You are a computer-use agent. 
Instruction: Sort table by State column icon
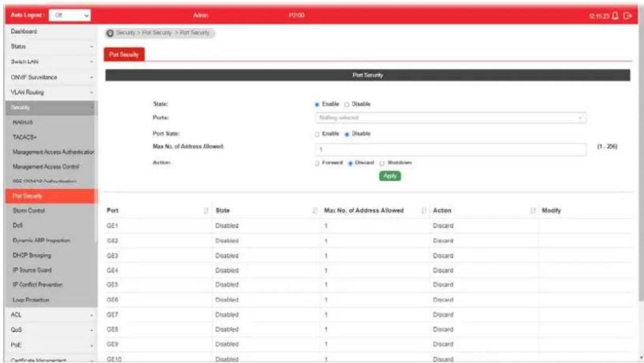click(314, 210)
